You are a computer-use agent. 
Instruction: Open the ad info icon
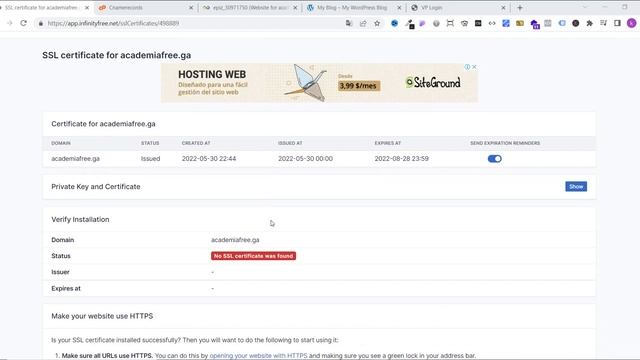click(x=467, y=67)
